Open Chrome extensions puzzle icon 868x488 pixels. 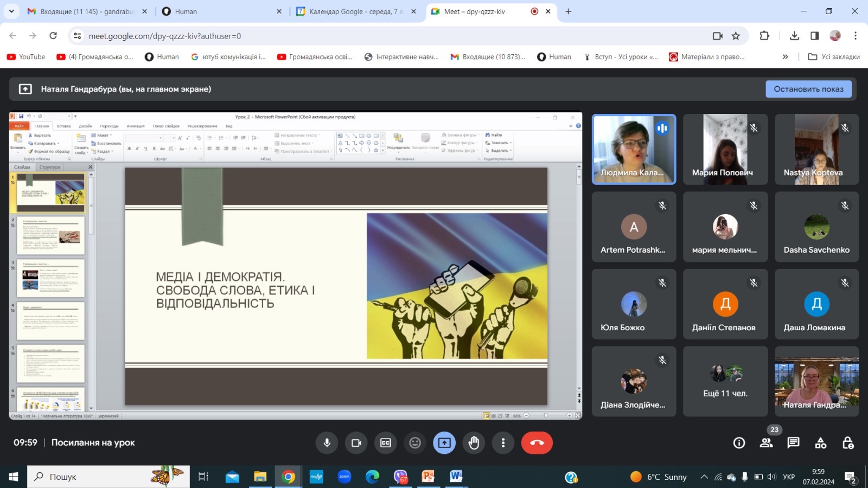[x=764, y=36]
